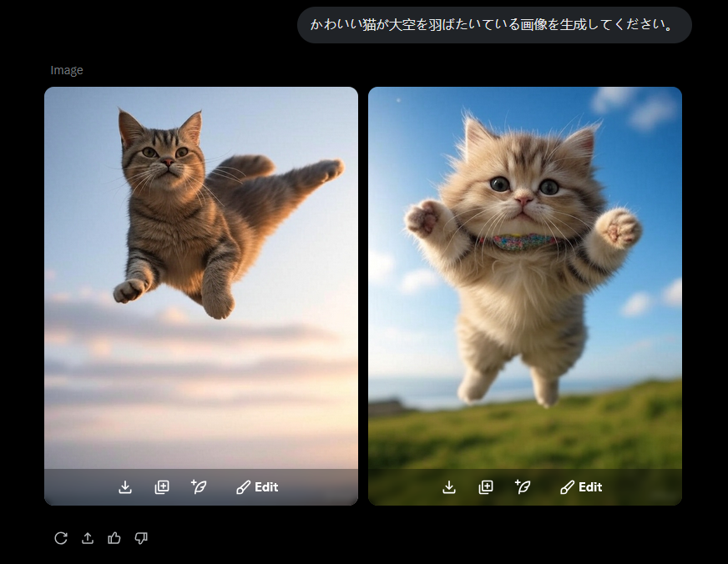Download the fluffy kitten image on the right
Screen dimensions: 728x564
449,487
